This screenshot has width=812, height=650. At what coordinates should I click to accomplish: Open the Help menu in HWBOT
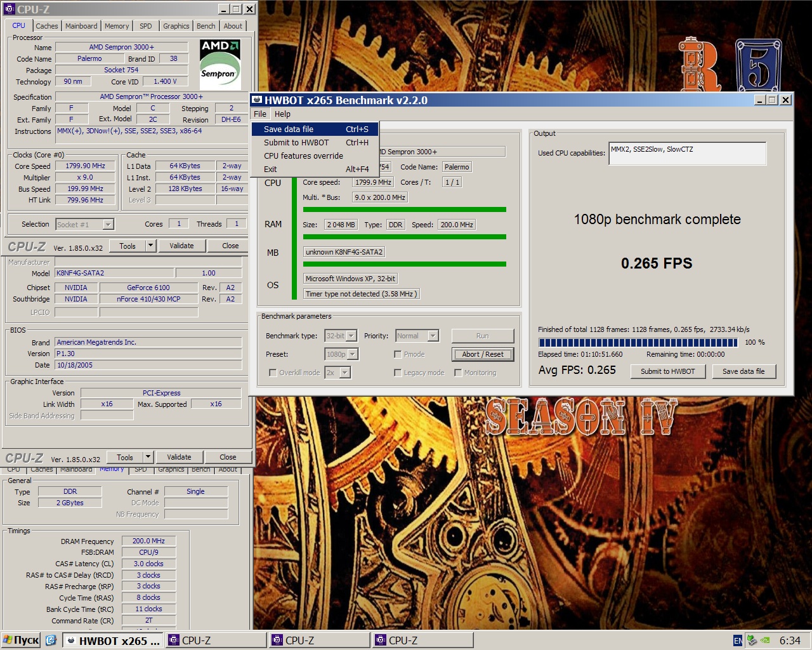pyautogui.click(x=282, y=114)
